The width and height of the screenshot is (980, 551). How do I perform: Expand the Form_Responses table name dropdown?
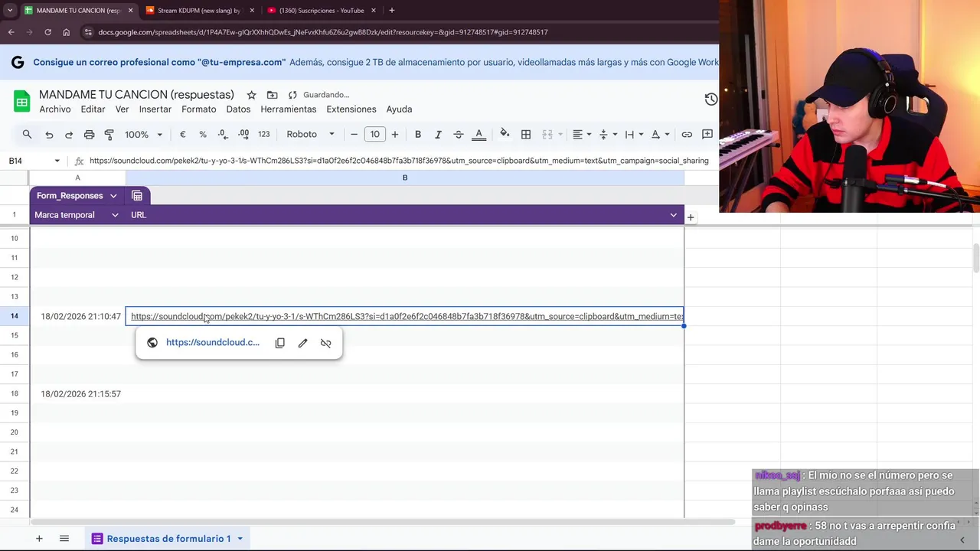point(113,196)
